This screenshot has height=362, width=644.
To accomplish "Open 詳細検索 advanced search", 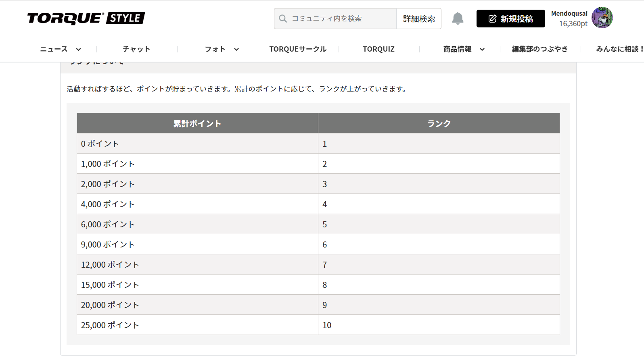I will pos(419,19).
